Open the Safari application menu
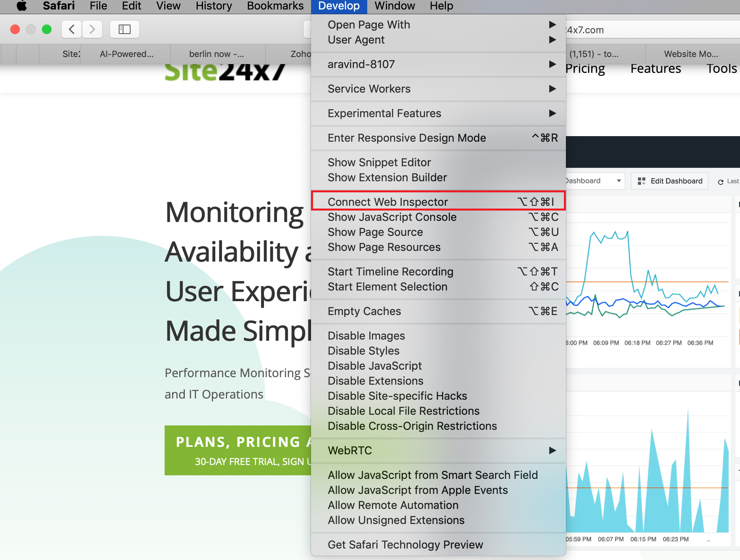Screen dimensions: 740x560 click(x=59, y=6)
